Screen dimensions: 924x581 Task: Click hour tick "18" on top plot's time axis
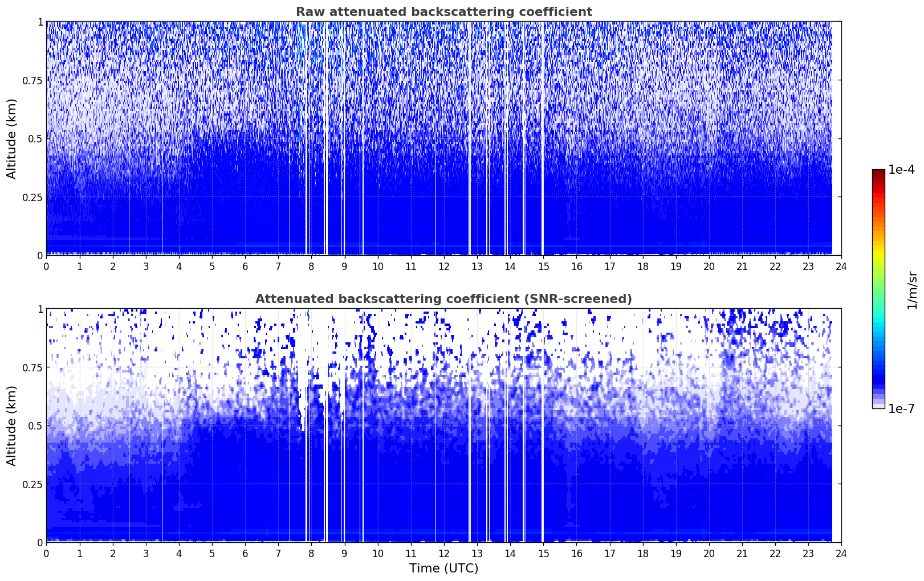pos(642,266)
